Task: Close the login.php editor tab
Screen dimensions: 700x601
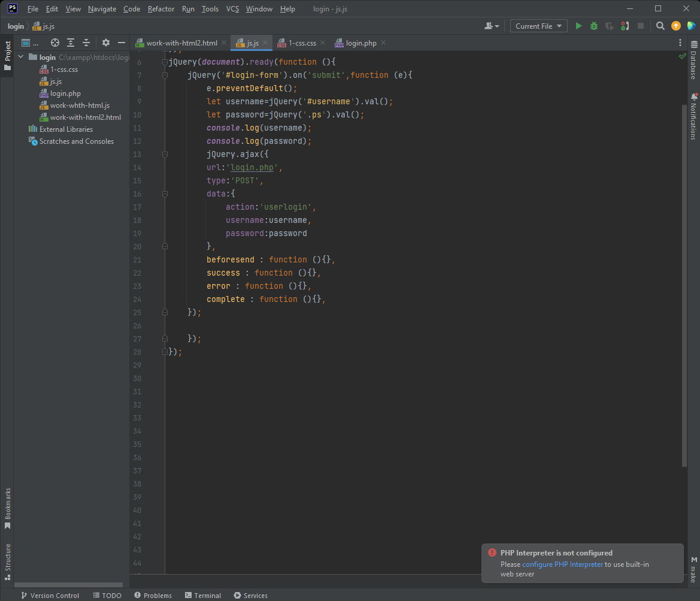Action: click(x=383, y=43)
